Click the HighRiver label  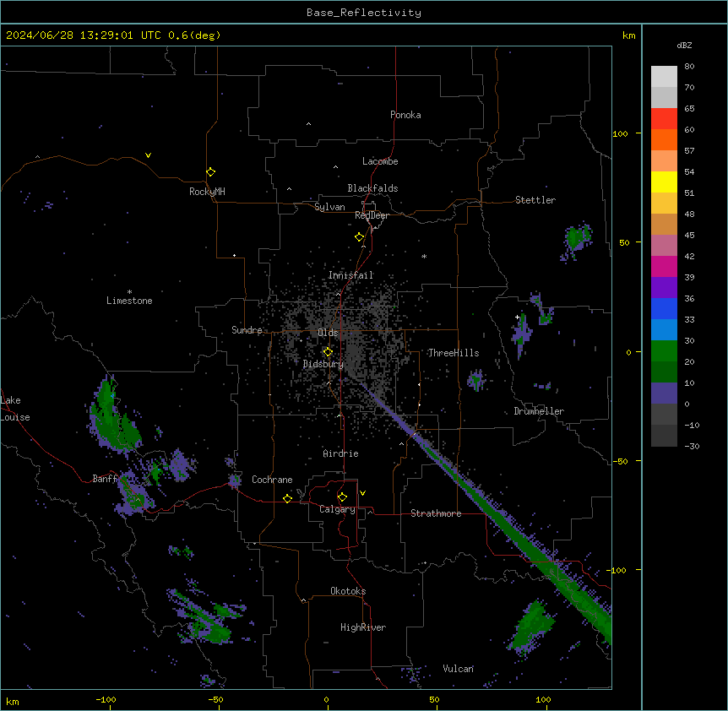click(x=363, y=627)
